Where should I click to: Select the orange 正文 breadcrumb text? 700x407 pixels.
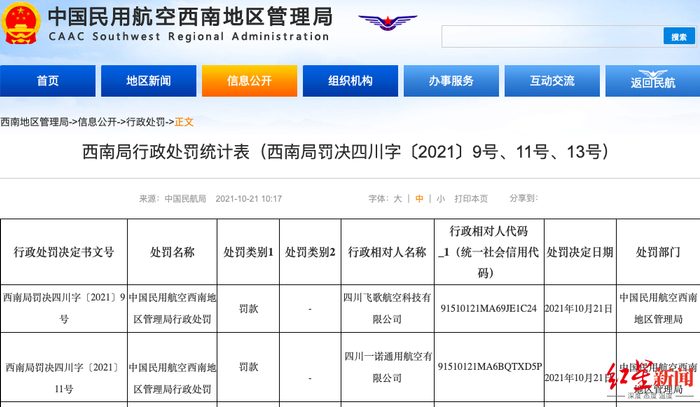point(184,122)
